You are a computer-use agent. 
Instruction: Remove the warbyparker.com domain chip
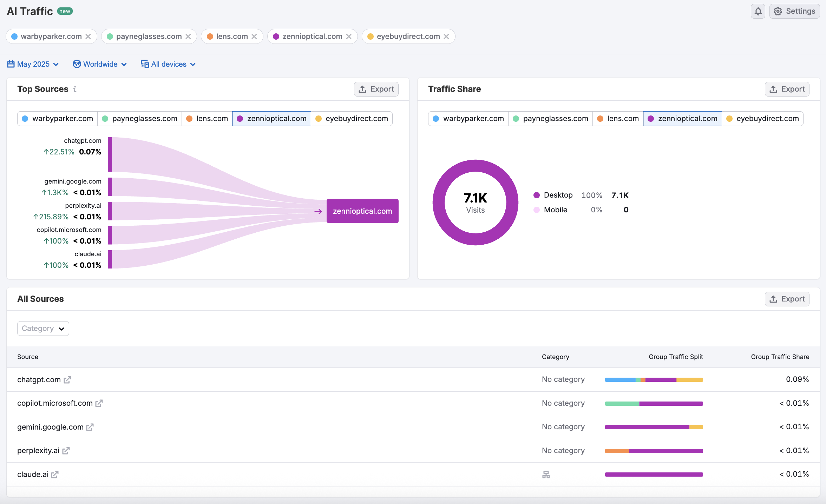tap(88, 37)
